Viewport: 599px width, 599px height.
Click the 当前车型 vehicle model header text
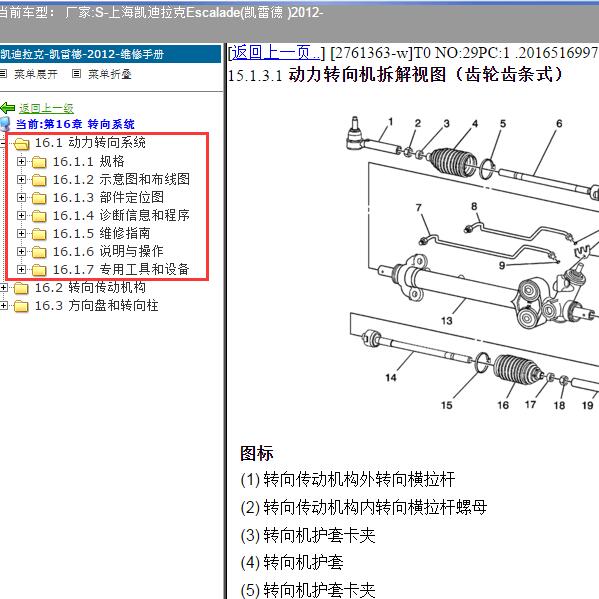(161, 13)
